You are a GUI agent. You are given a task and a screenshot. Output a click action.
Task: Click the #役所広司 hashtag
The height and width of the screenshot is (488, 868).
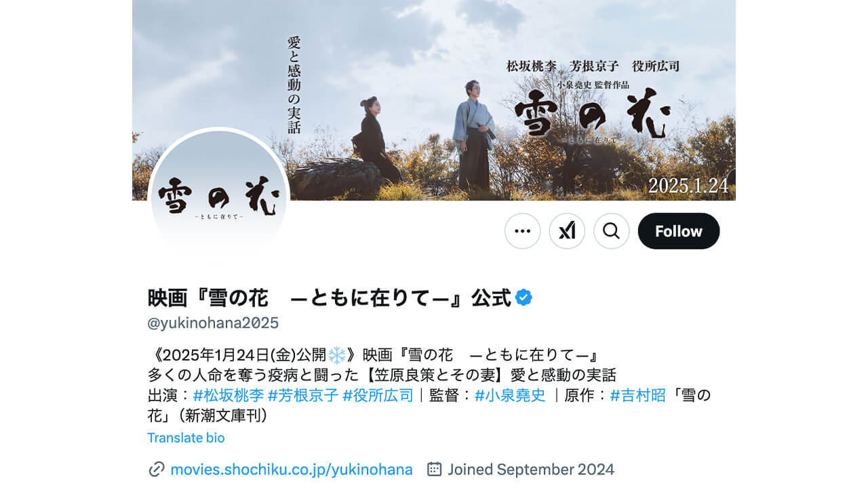pos(378,395)
